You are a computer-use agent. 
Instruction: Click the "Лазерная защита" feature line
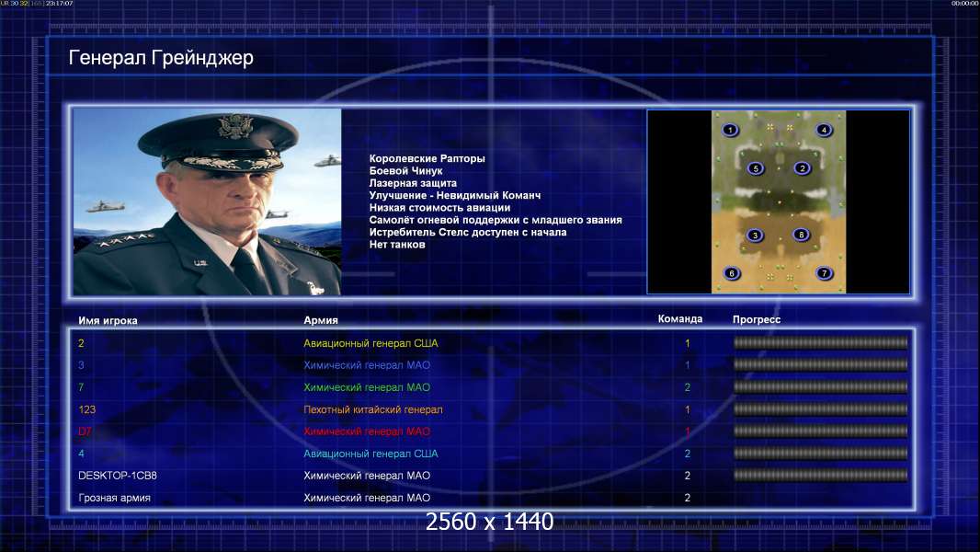click(413, 183)
